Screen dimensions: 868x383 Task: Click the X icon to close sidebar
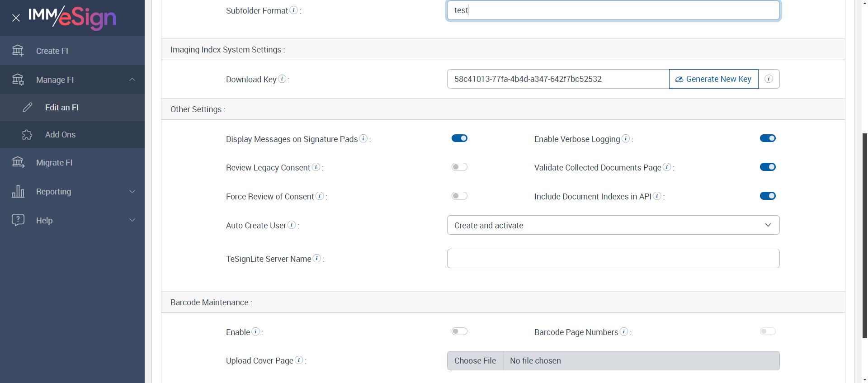(16, 18)
